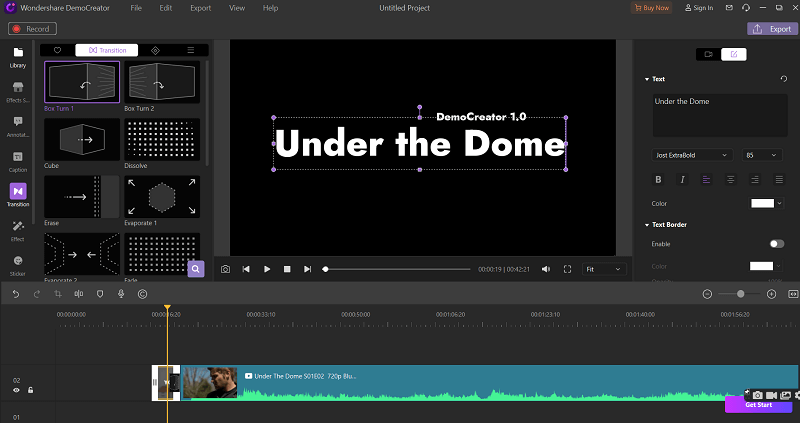Split the clip at playhead
Screen dimensions: 800x423
[x=79, y=294]
